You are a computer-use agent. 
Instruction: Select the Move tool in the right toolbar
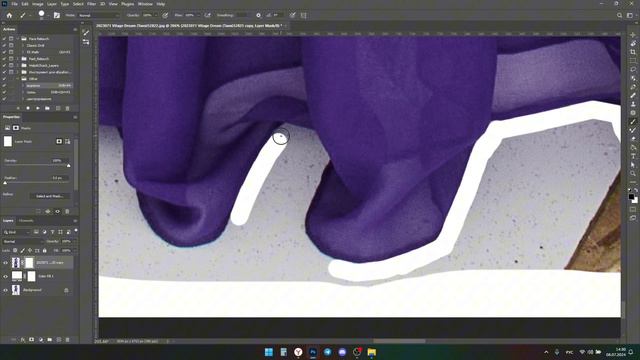pyautogui.click(x=633, y=35)
